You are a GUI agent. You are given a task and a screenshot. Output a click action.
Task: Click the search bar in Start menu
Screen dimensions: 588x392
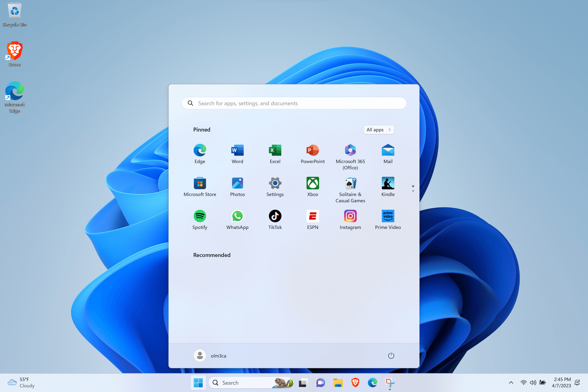point(294,103)
